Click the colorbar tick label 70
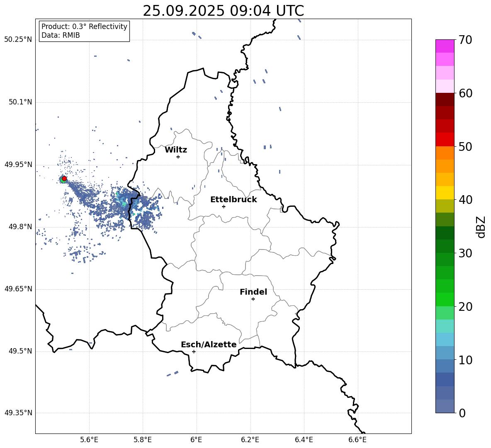The image size is (491, 448). click(466, 40)
